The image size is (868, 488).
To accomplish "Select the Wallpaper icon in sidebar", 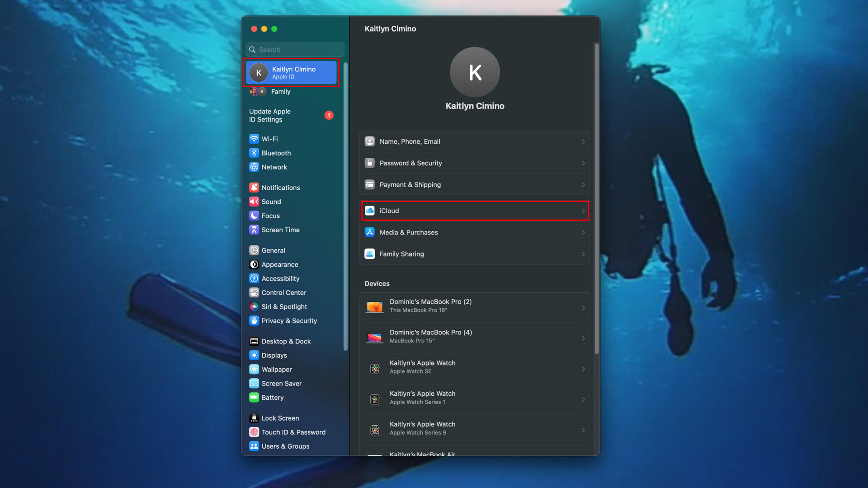I will click(254, 369).
